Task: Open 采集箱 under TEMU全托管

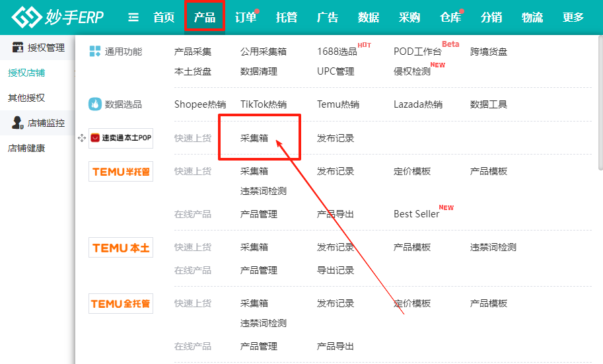Action: [x=254, y=304]
